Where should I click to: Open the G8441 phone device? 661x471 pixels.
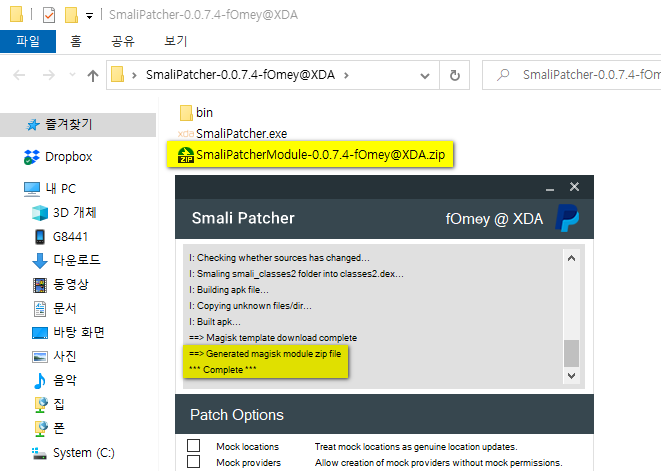(x=61, y=237)
